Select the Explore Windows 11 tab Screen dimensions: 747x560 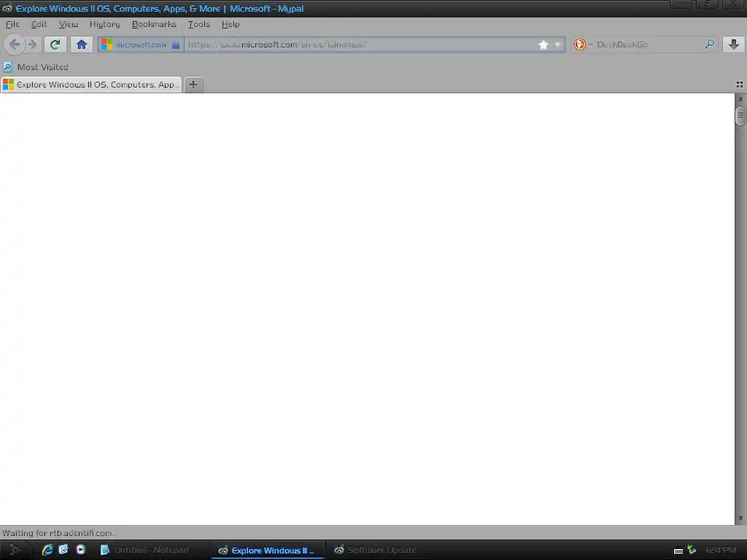[x=91, y=85]
